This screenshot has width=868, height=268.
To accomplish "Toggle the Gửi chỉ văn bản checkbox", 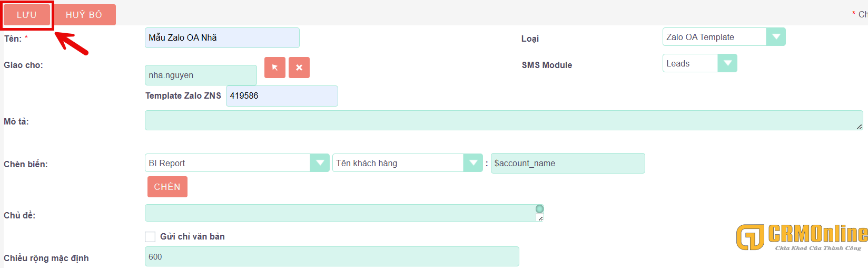I will 151,237.
